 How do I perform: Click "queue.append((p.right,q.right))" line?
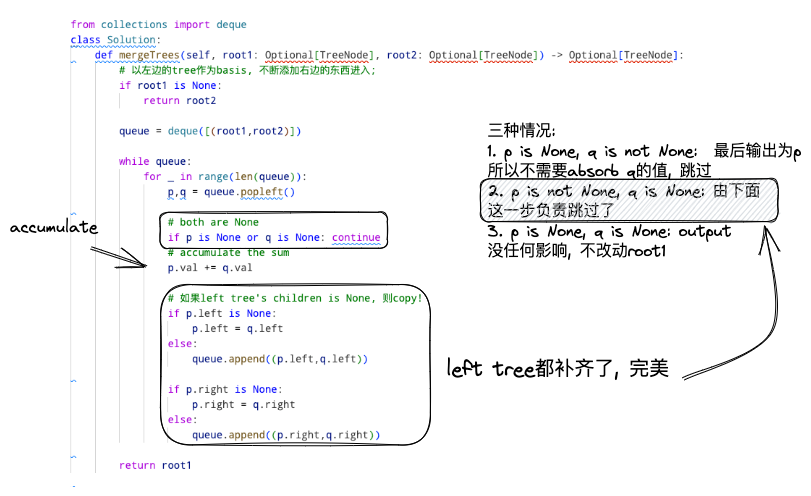(x=285, y=435)
